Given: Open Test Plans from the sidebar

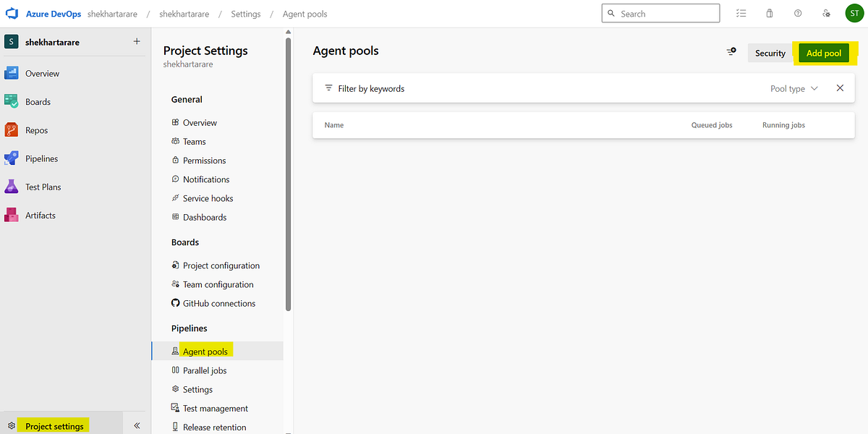Looking at the screenshot, I should click(x=43, y=186).
